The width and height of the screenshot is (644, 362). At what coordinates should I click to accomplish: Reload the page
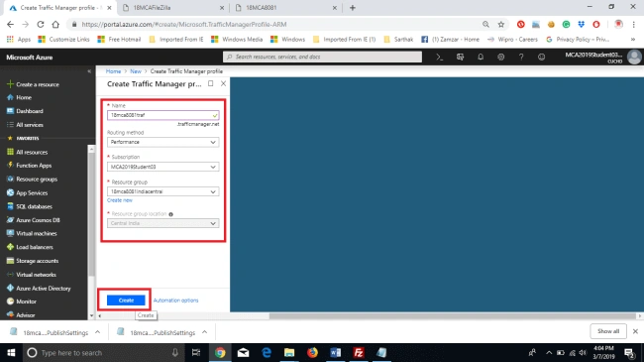coord(41,24)
